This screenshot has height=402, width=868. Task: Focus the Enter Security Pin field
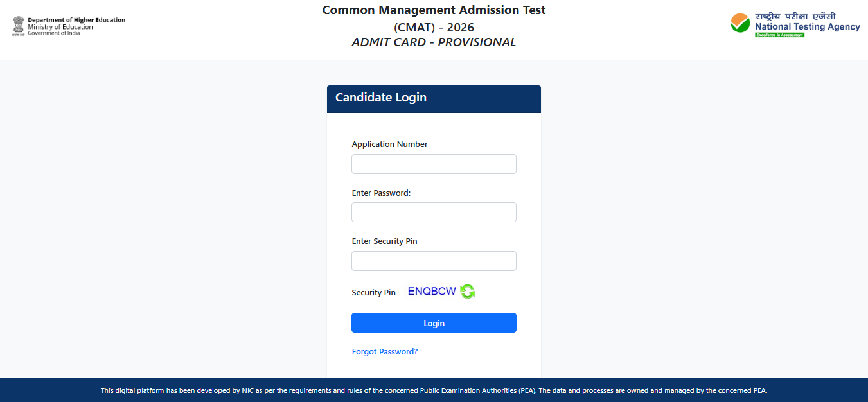click(434, 261)
